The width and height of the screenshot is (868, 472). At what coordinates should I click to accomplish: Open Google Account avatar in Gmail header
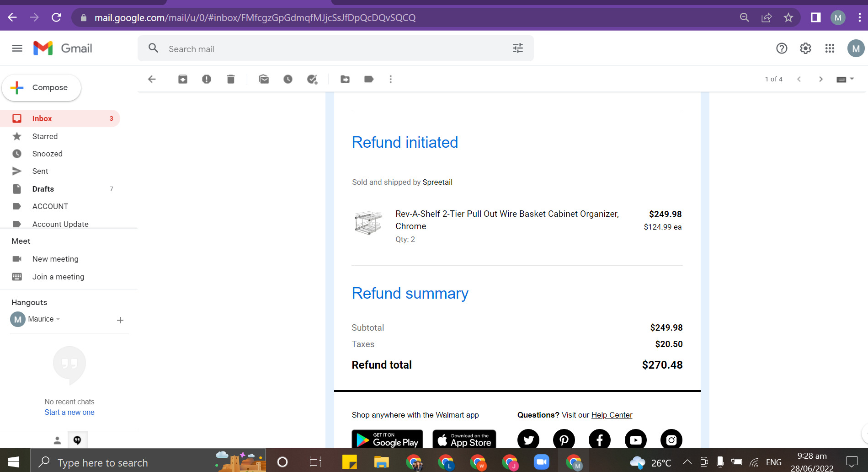[856, 48]
